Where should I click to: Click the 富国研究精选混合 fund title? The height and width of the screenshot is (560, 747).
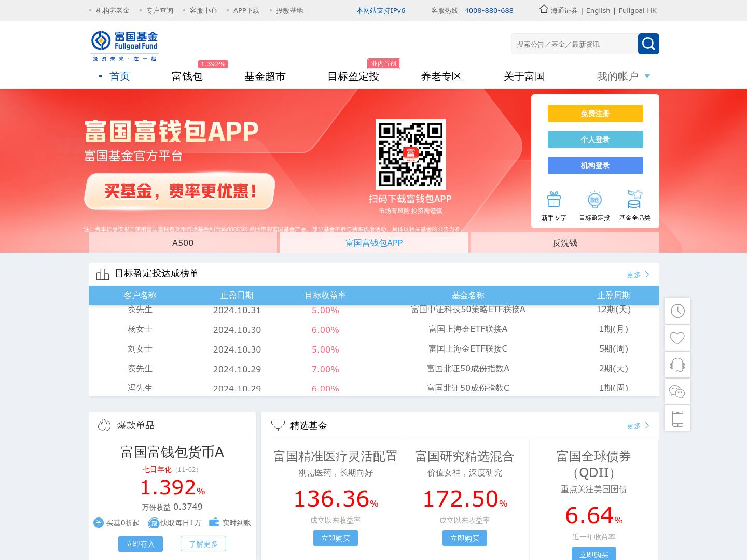click(x=465, y=456)
